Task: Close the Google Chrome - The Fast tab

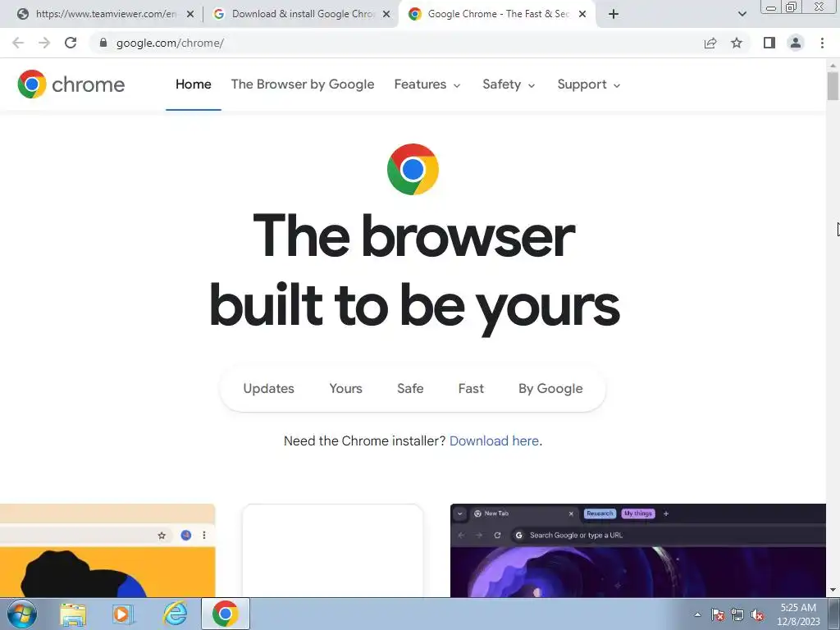Action: (582, 15)
